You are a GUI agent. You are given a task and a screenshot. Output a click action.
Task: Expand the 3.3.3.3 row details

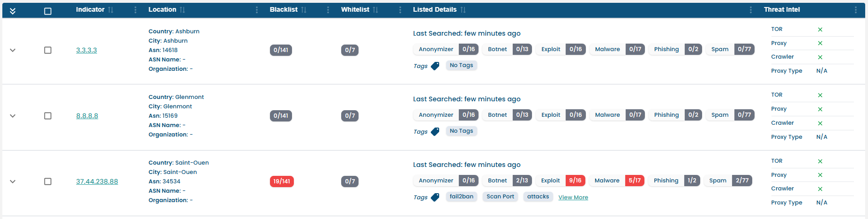[13, 50]
